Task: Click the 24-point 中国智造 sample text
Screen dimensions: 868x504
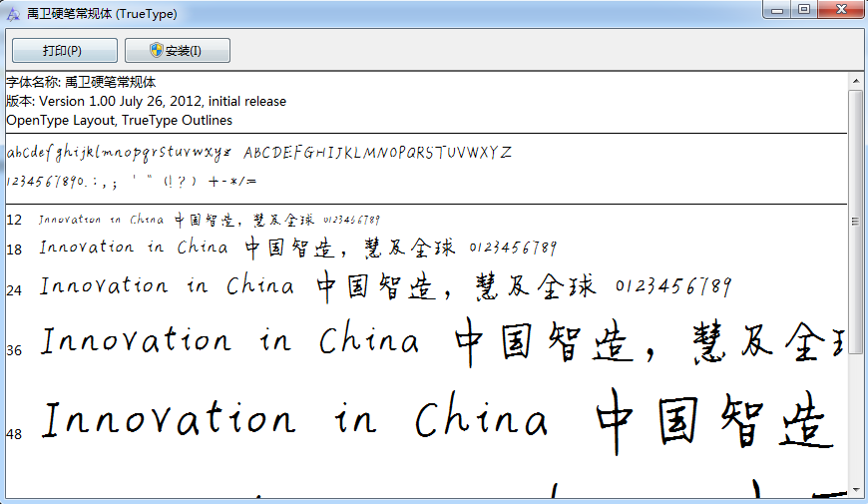Action: point(375,286)
